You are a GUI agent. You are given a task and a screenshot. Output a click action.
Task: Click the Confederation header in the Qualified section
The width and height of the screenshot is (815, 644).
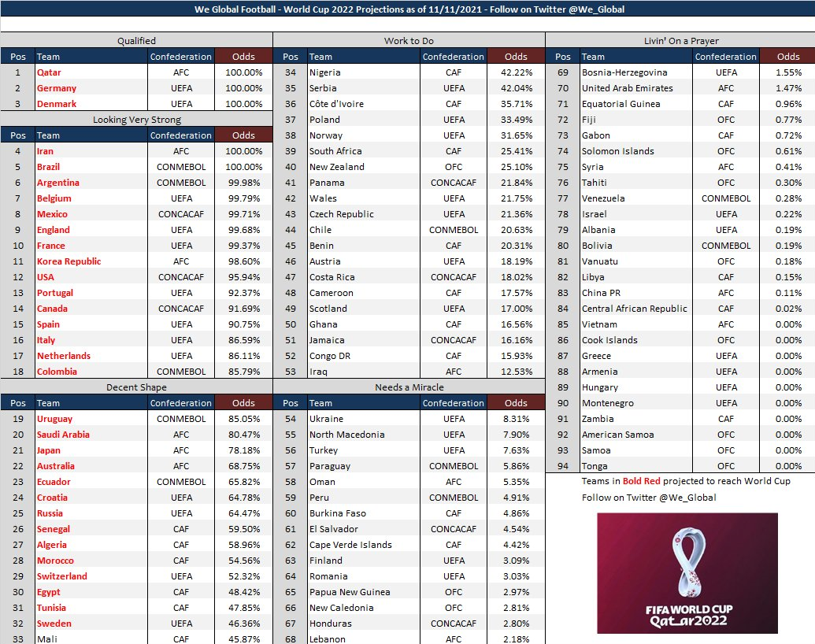[x=181, y=57]
